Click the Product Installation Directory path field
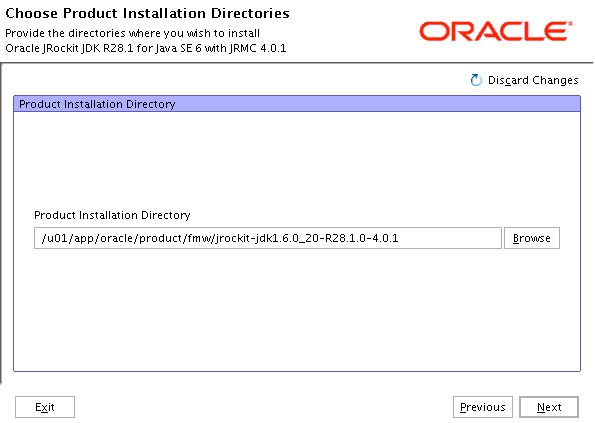 (268, 238)
